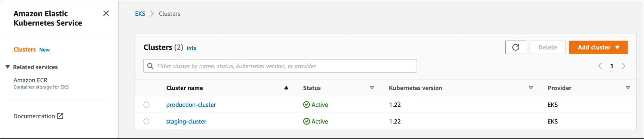Select the production-cluster radio button
644x139 pixels.
pos(147,105)
